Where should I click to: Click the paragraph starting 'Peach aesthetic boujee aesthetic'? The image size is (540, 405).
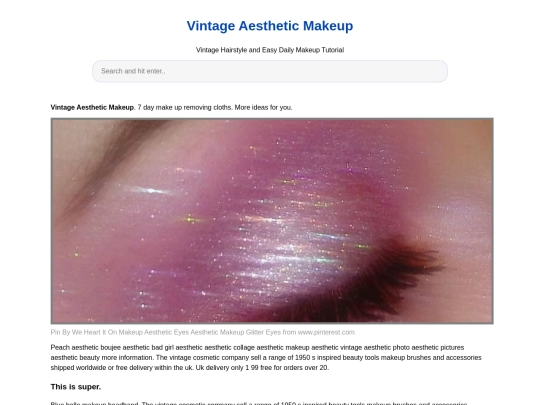click(x=266, y=357)
